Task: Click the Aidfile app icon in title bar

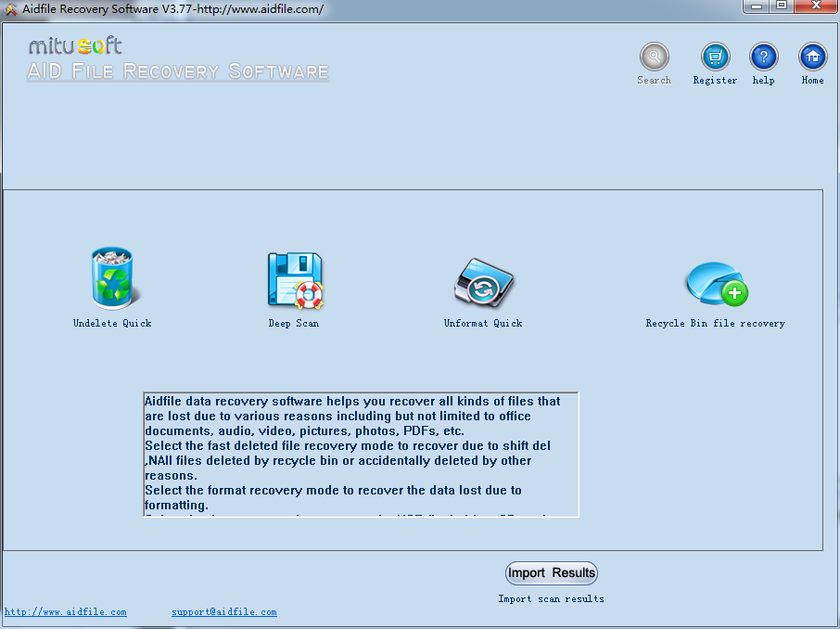Action: (x=11, y=9)
